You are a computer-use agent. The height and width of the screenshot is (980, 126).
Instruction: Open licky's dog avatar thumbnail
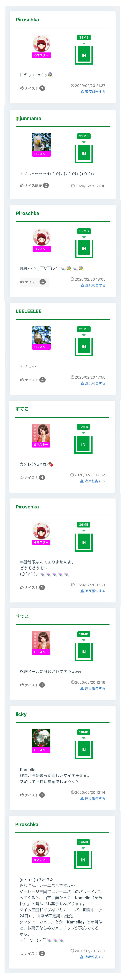point(41,738)
